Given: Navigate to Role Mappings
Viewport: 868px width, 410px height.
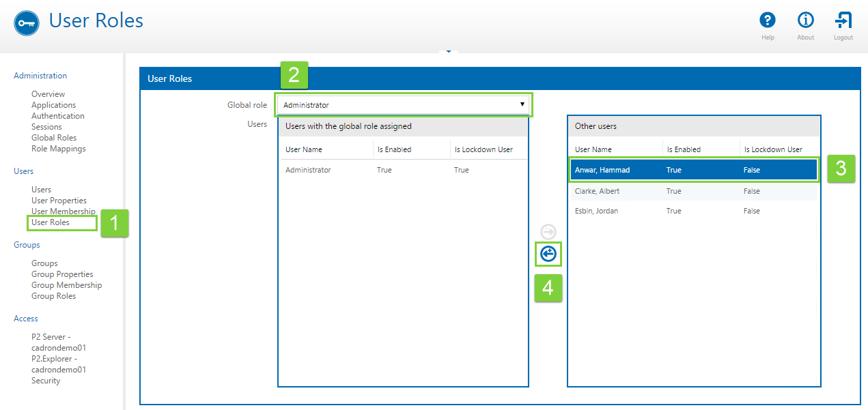Looking at the screenshot, I should pyautogui.click(x=58, y=149).
